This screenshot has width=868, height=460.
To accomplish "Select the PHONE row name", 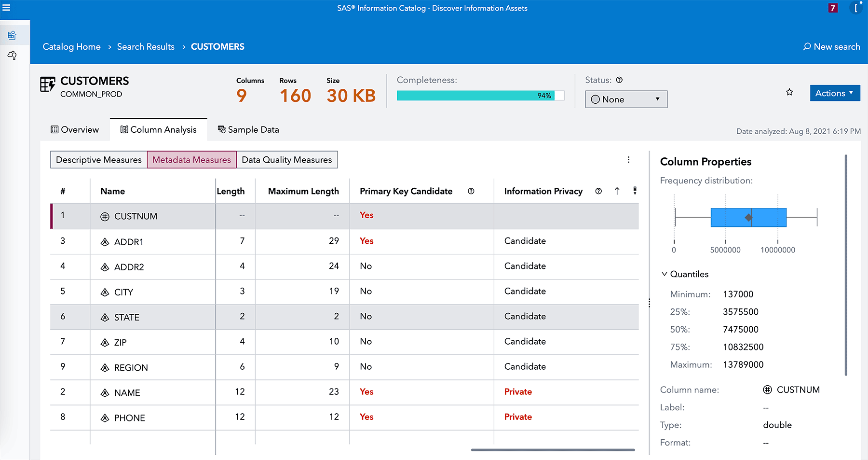I will tap(130, 418).
